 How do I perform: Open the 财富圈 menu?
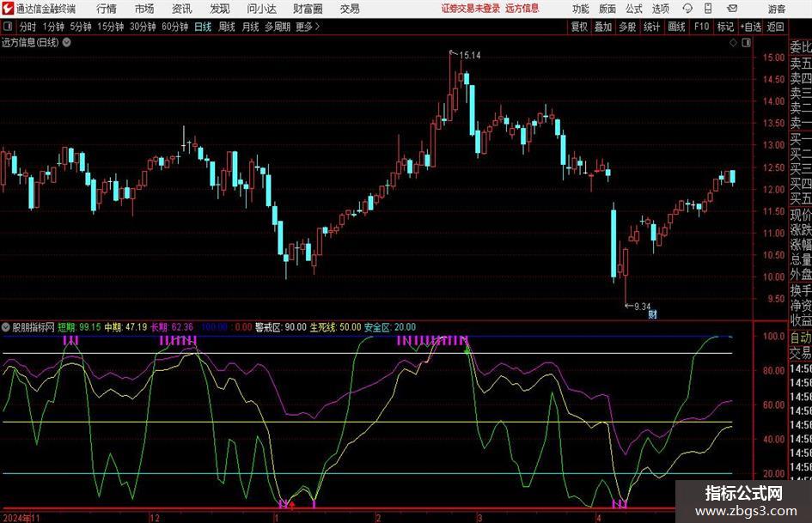pyautogui.click(x=308, y=9)
